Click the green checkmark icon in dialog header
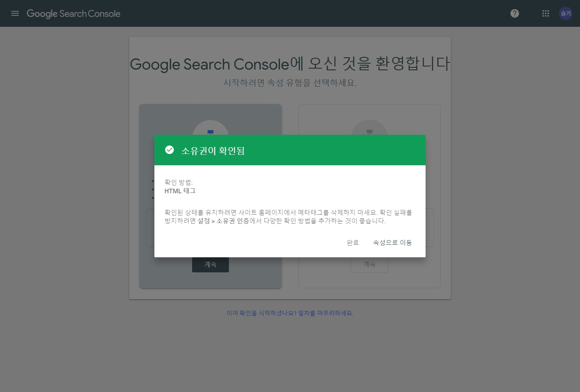 click(x=169, y=150)
